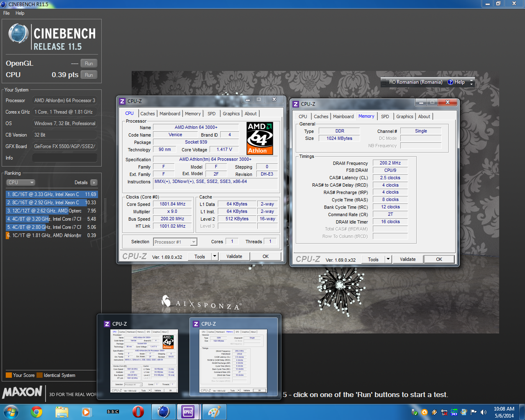The height and width of the screenshot is (420, 525).
Task: Click the Z icon in CPU tab window title bar
Action: click(x=122, y=101)
